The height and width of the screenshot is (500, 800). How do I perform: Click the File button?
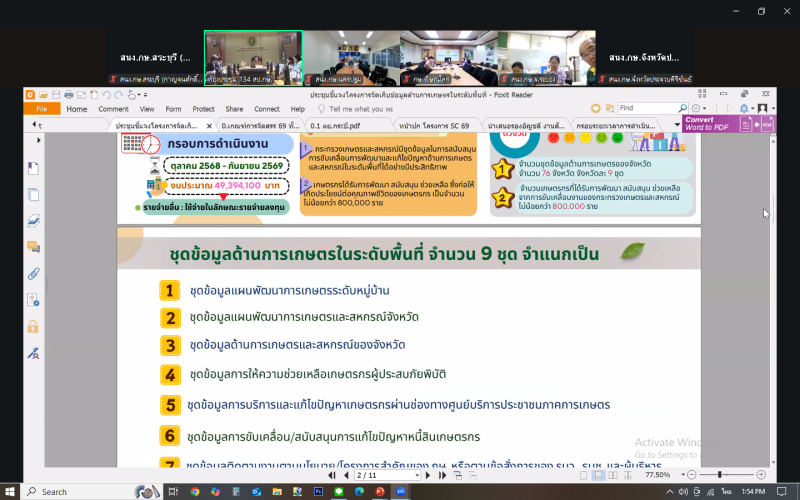pos(41,108)
